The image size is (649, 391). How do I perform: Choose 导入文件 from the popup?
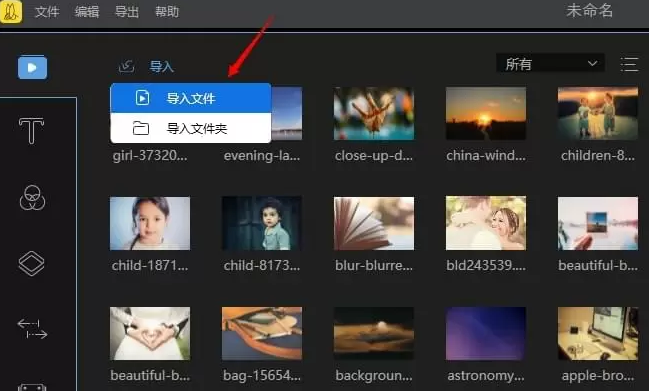pos(191,98)
